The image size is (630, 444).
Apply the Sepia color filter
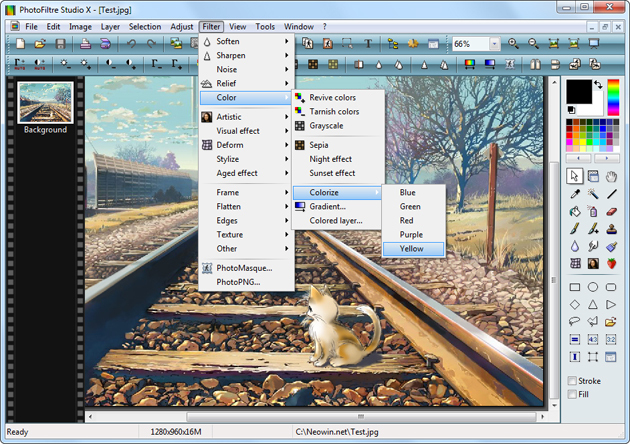pos(338,145)
